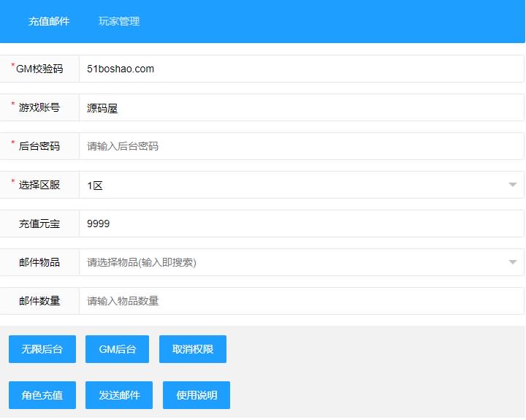Open the 玩家管理 tab
This screenshot has width=526, height=420.
tap(119, 21)
